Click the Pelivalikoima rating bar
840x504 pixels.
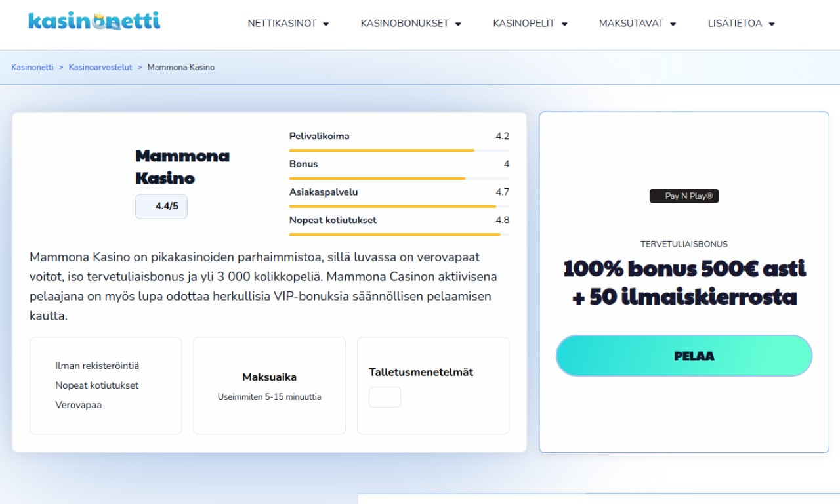coord(399,150)
